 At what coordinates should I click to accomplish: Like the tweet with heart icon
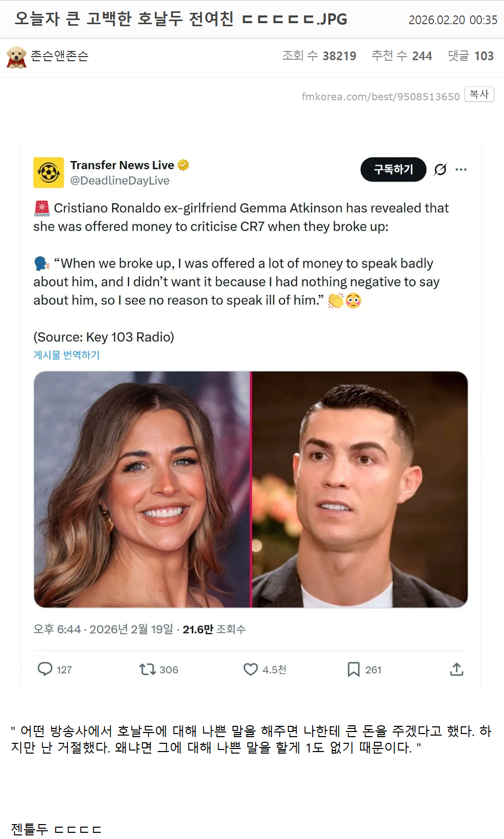tap(250, 669)
